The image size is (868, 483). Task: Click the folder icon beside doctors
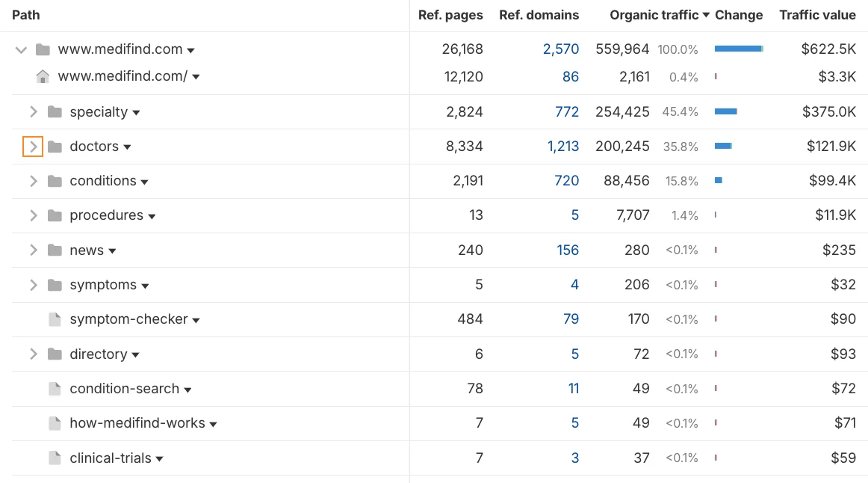pos(55,146)
